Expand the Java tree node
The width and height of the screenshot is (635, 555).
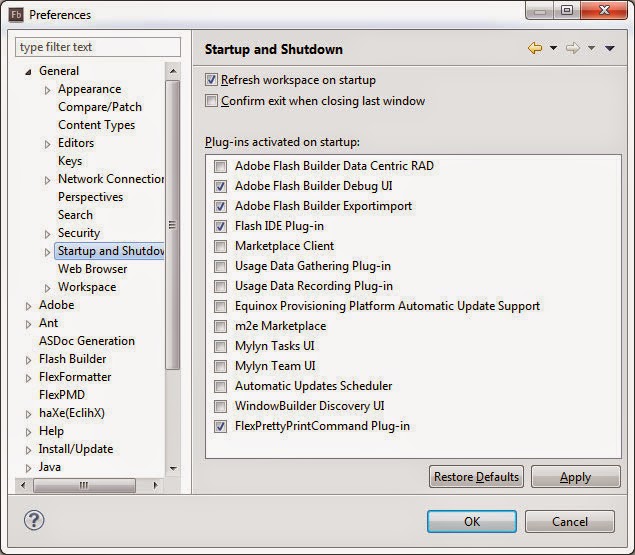pos(28,467)
